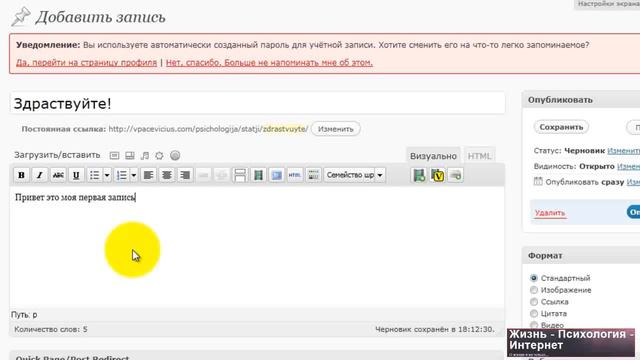Click 'Да, перейти на страницу профиля' link

tap(87, 62)
